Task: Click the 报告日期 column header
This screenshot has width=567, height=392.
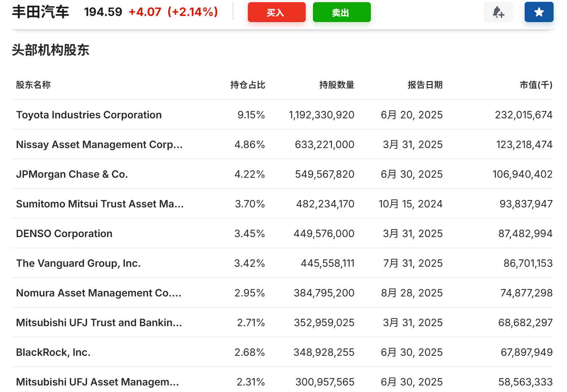Action: point(425,85)
